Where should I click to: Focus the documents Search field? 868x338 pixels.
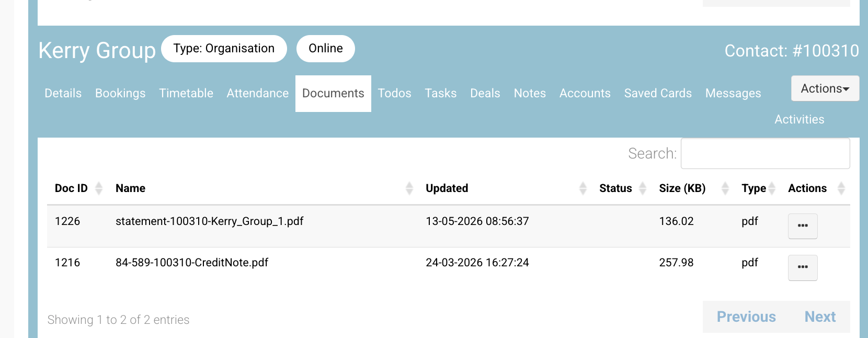765,153
